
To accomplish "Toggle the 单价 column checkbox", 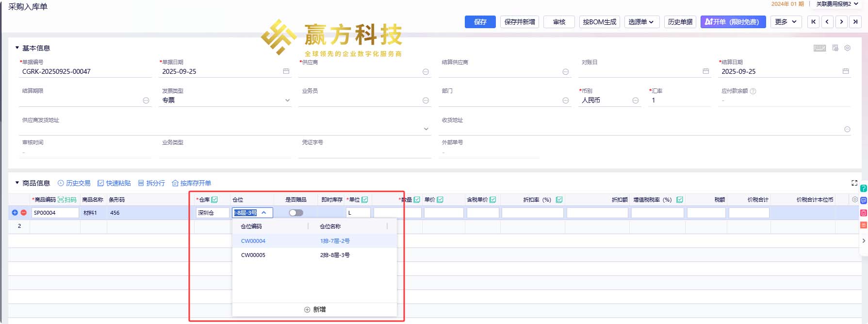I will (440, 200).
